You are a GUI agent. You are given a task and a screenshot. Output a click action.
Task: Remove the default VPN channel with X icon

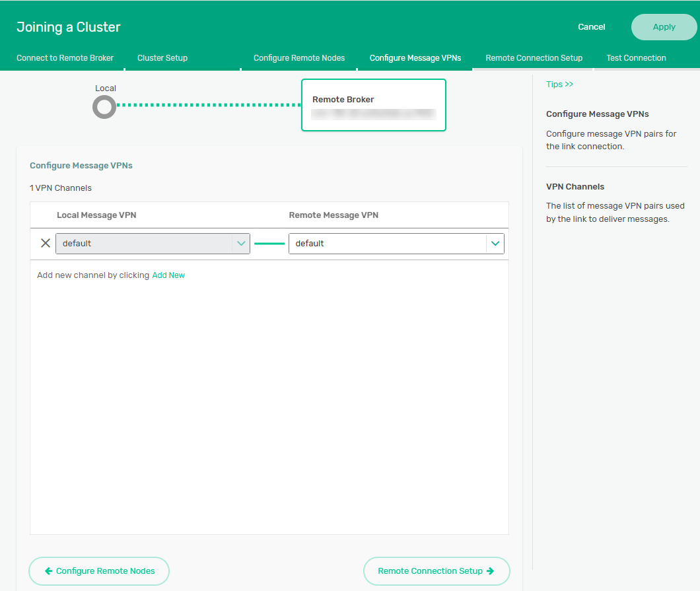(x=46, y=243)
